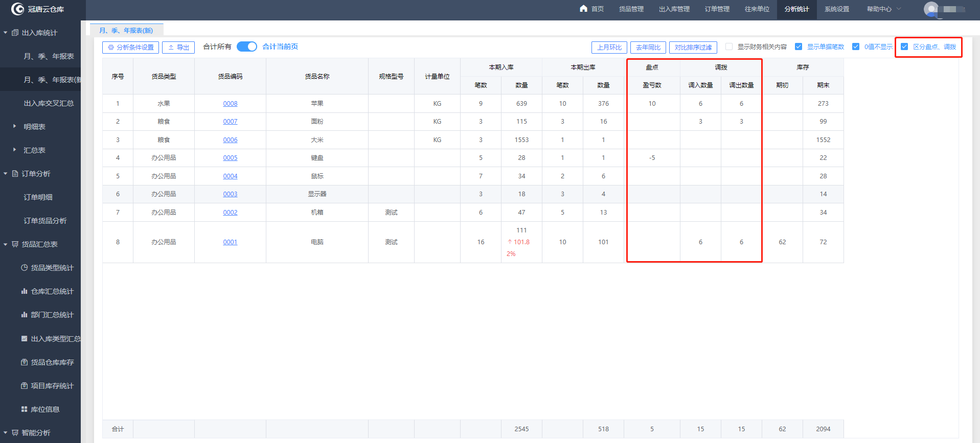The image size is (980, 443).
Task: Expand the 汇总表 submenu
Action: pyautogui.click(x=14, y=150)
